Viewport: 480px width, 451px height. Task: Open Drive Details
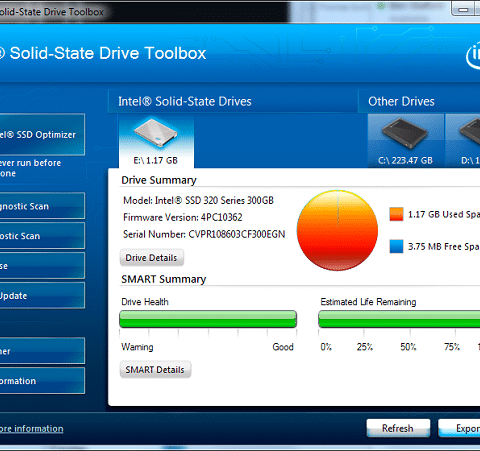point(151,258)
